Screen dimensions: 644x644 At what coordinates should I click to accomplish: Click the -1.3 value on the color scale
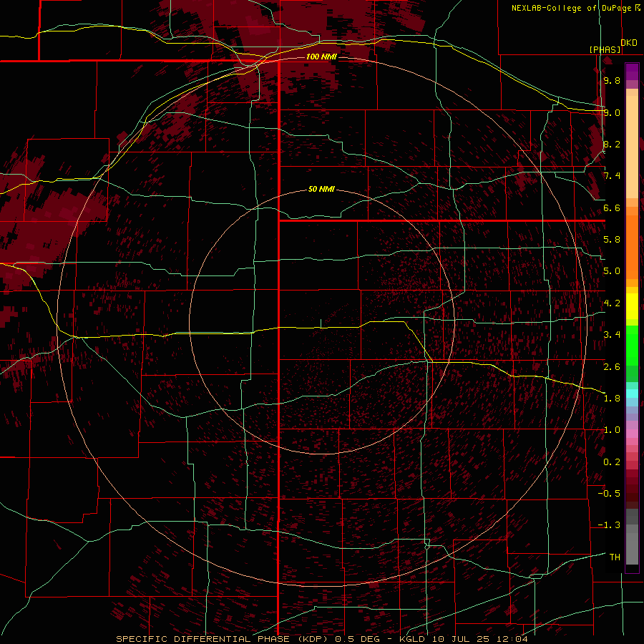(x=610, y=525)
